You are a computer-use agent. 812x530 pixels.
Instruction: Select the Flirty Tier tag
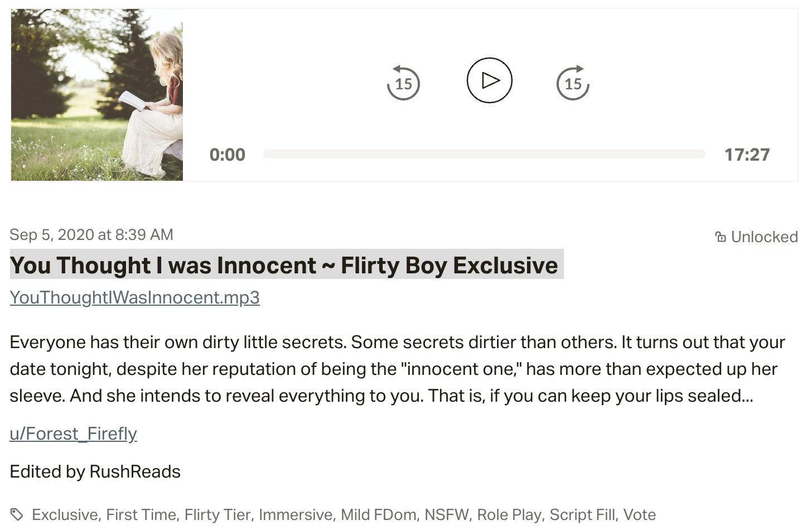[217, 514]
